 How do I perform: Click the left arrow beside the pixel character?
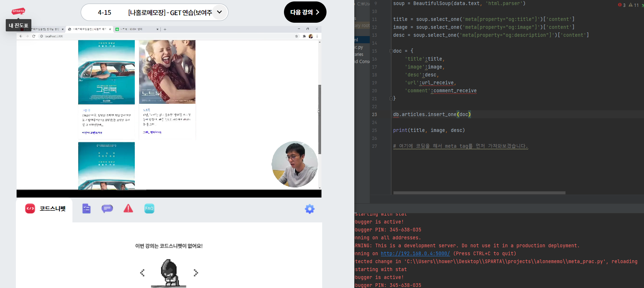(142, 273)
